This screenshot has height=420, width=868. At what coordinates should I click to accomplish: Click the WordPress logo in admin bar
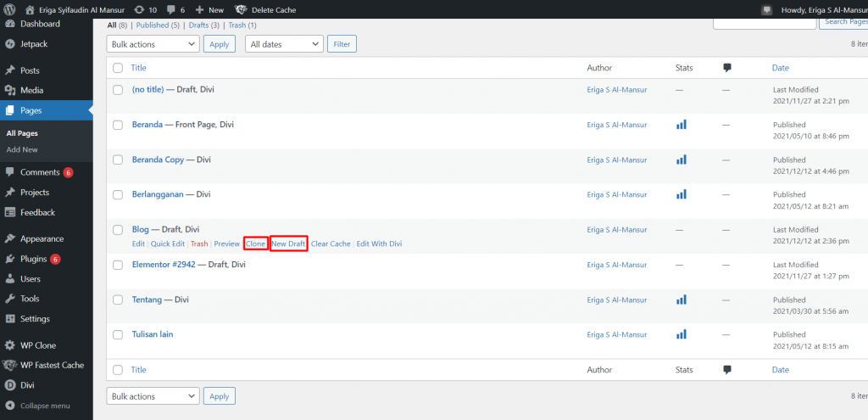pyautogui.click(x=9, y=9)
